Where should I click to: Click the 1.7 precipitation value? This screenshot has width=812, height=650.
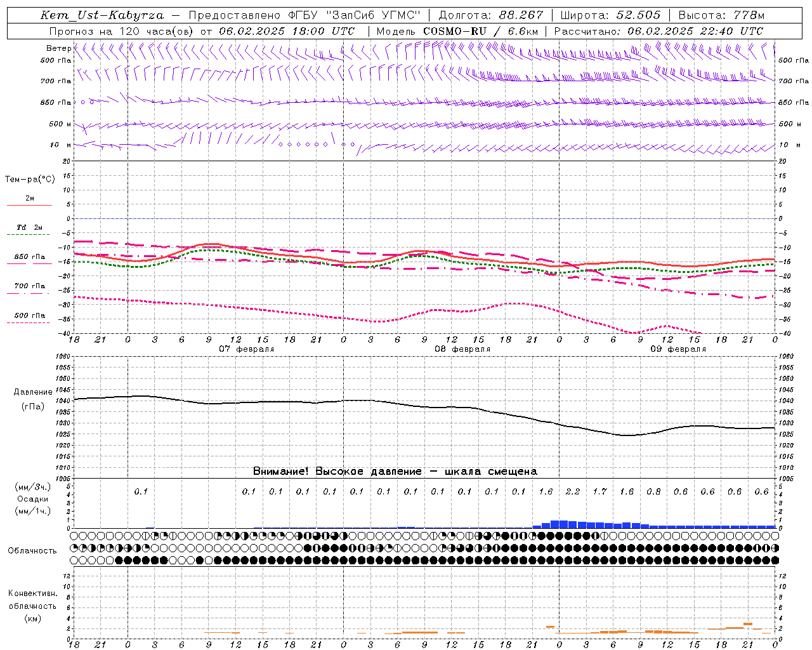pyautogui.click(x=600, y=491)
